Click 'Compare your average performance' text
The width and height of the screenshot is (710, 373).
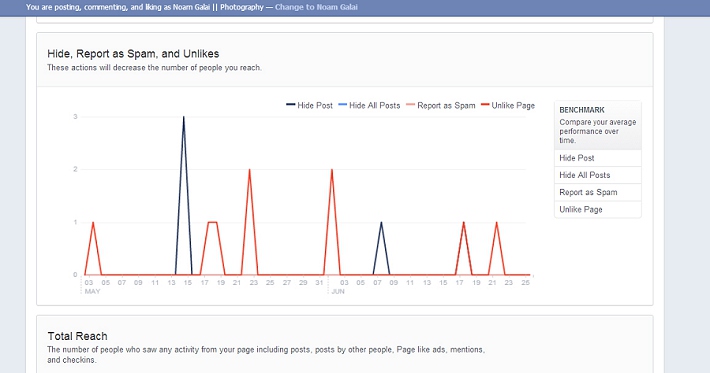[x=598, y=131]
